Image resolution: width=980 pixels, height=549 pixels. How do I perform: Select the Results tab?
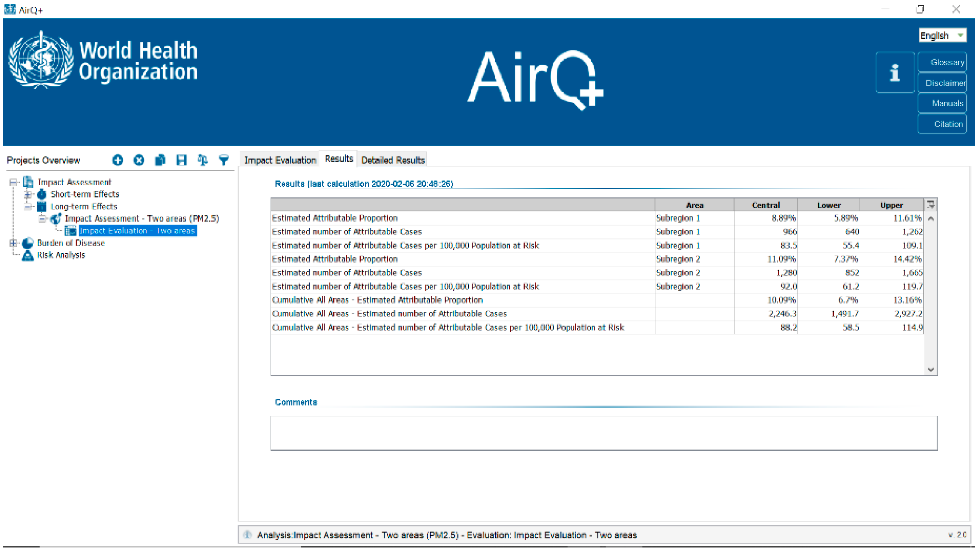pos(339,159)
